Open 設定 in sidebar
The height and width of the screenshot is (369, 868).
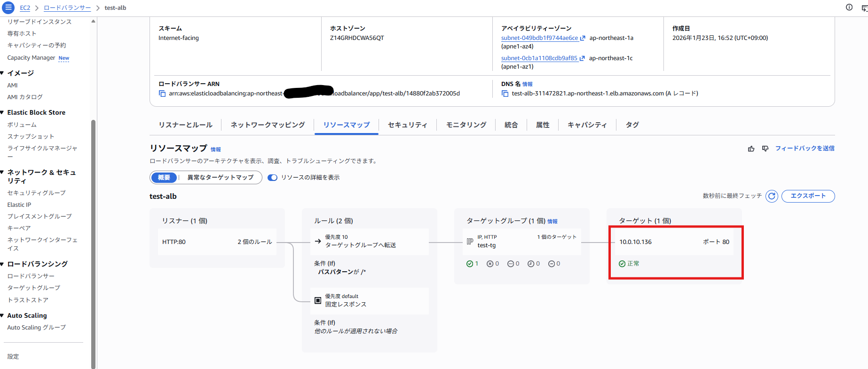(x=13, y=357)
